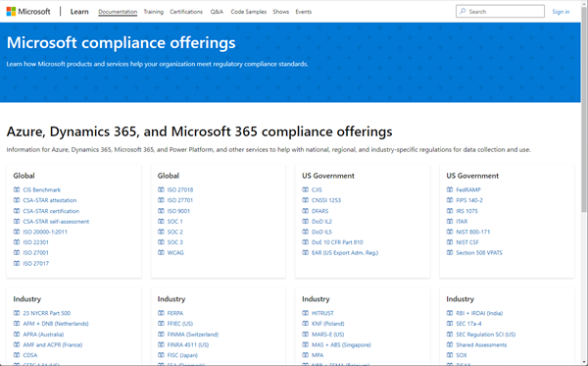This screenshot has height=366, width=588.
Task: Open the CNSSI 1253 link
Action: click(326, 200)
